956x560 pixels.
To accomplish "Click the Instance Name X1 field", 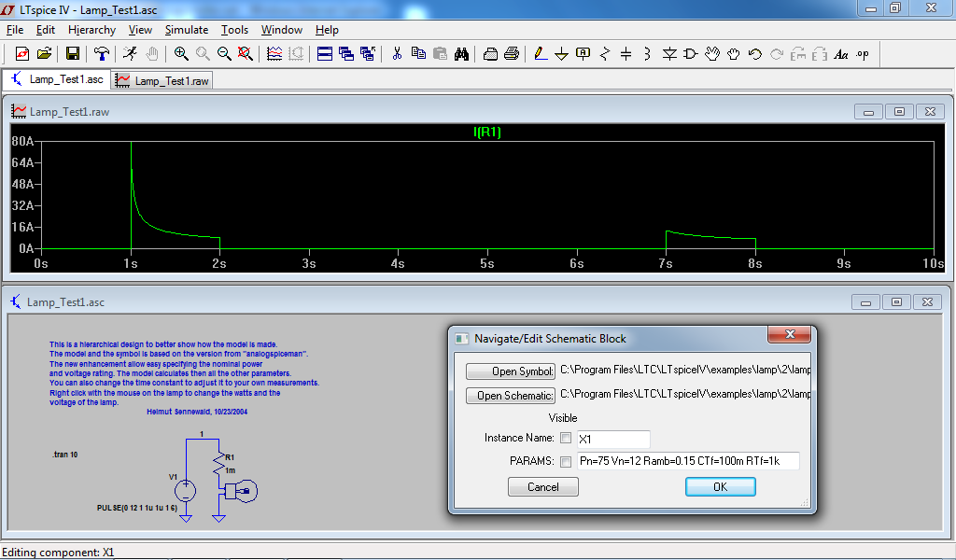I will click(x=612, y=439).
